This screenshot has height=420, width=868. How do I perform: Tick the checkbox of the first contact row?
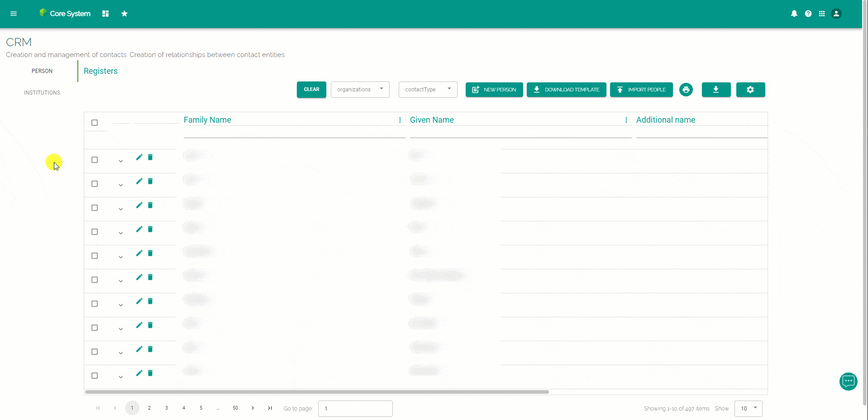pyautogui.click(x=94, y=159)
